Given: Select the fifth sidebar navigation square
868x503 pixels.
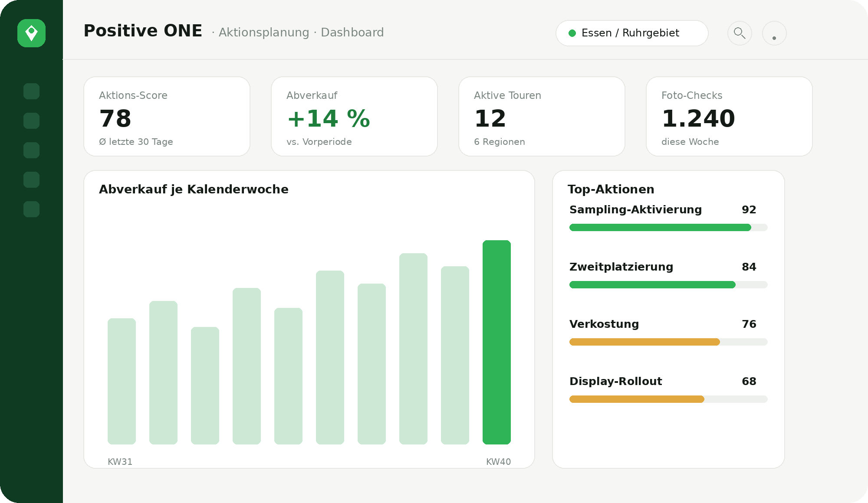Looking at the screenshot, I should [31, 209].
